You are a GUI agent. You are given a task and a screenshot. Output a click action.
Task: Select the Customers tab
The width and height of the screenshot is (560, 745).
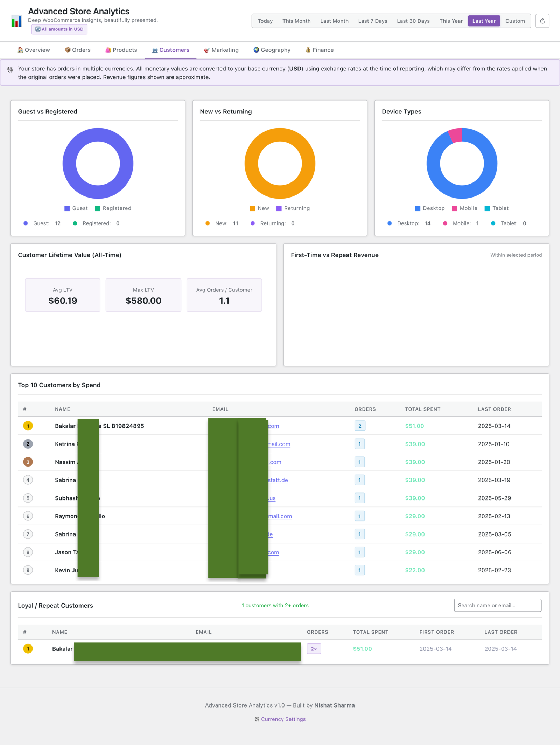(x=171, y=50)
